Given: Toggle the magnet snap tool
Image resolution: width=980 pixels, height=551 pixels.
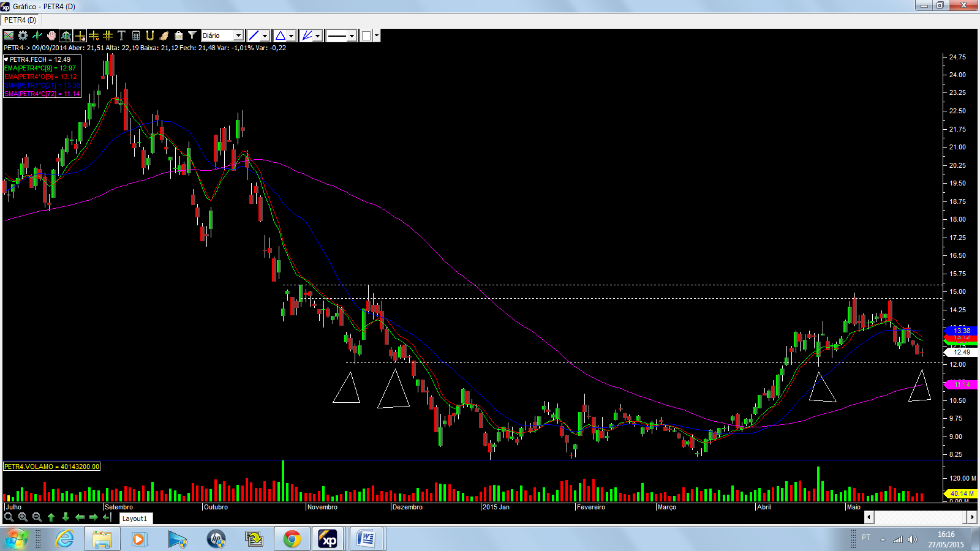Looking at the screenshot, I should pyautogui.click(x=150, y=36).
